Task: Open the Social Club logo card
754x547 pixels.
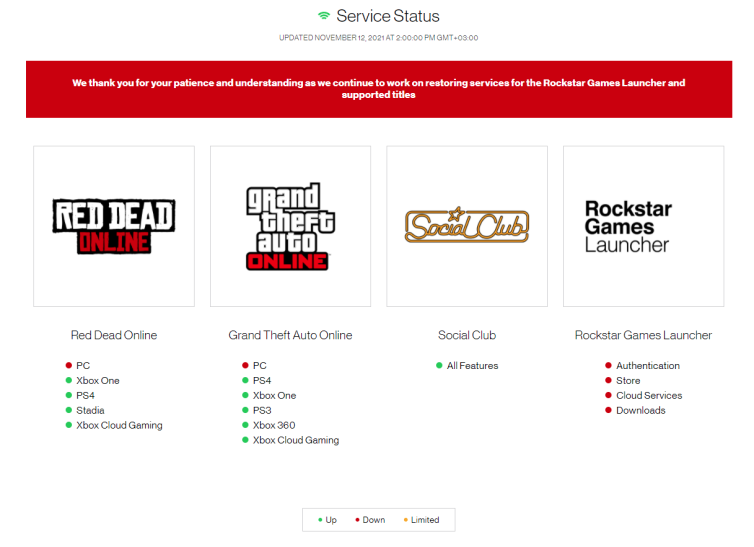Action: point(467,226)
